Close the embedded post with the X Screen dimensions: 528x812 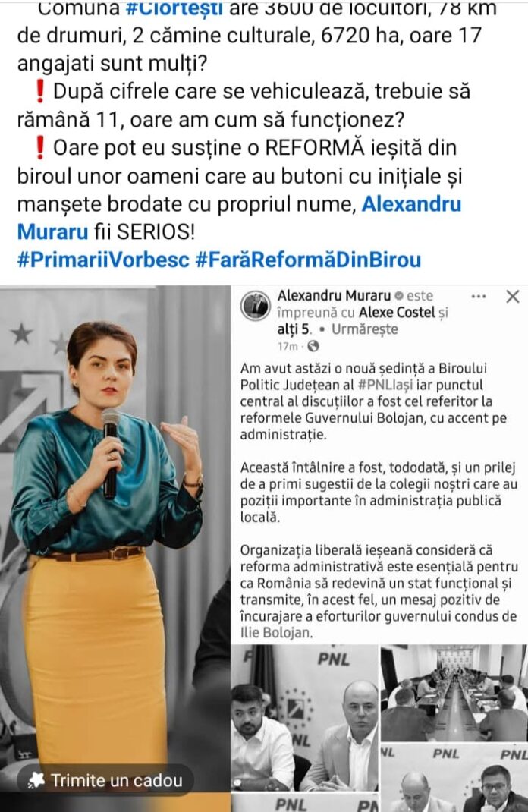pyautogui.click(x=513, y=297)
